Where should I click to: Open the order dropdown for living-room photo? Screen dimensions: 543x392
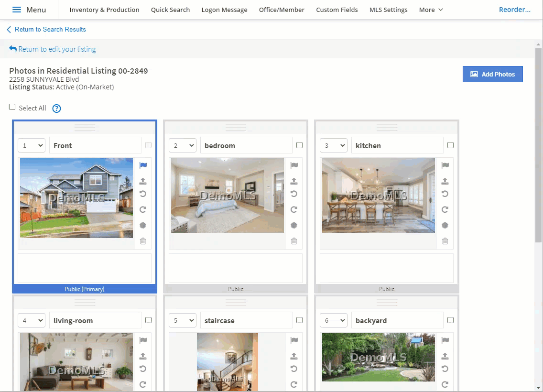[x=32, y=320]
